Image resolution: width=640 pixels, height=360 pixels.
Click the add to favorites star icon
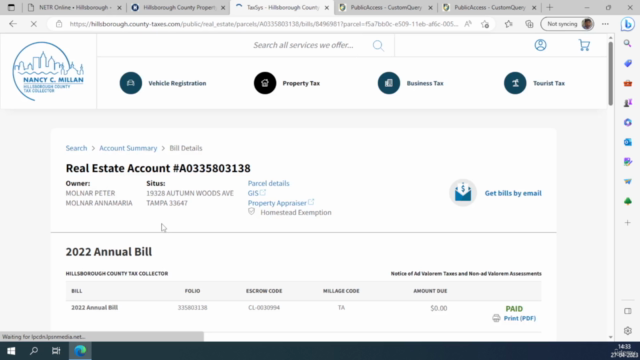point(485,24)
